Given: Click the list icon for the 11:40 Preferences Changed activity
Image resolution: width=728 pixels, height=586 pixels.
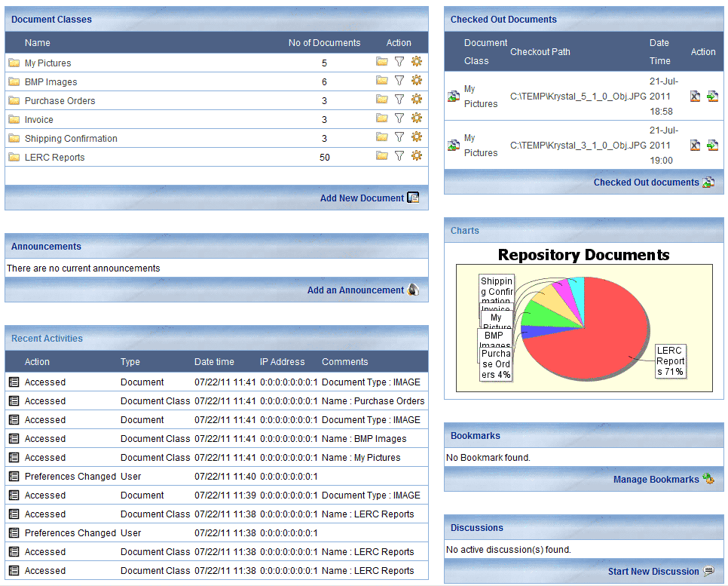Looking at the screenshot, I should pyautogui.click(x=14, y=477).
